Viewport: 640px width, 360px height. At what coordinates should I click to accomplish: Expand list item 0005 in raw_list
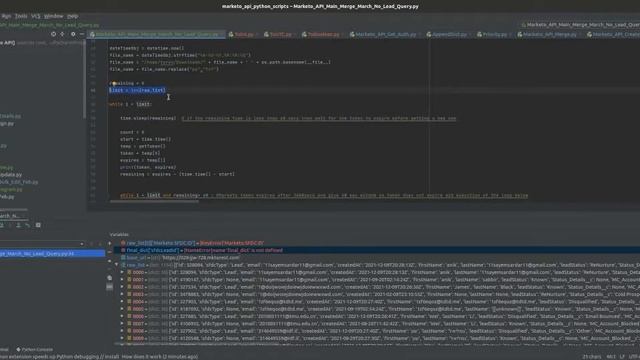(x=122, y=309)
